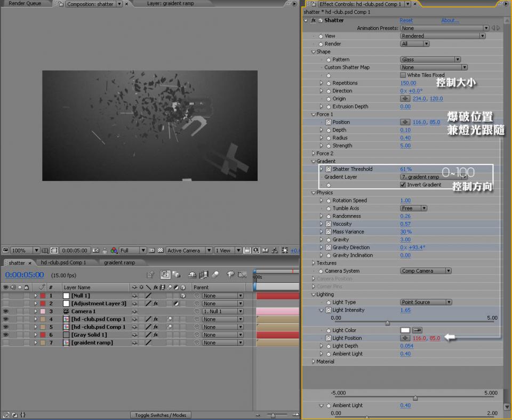Click the Light Intensity slider handle
The height and width of the screenshot is (420, 512).
pos(387,323)
